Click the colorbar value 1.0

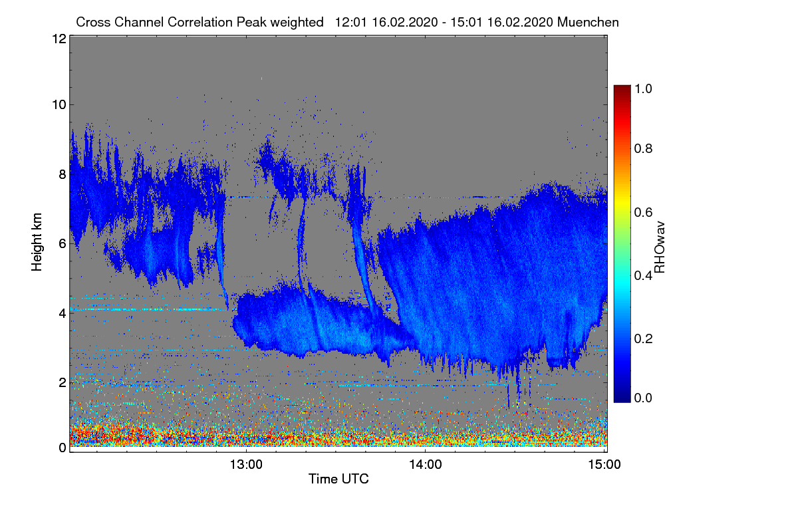click(644, 87)
